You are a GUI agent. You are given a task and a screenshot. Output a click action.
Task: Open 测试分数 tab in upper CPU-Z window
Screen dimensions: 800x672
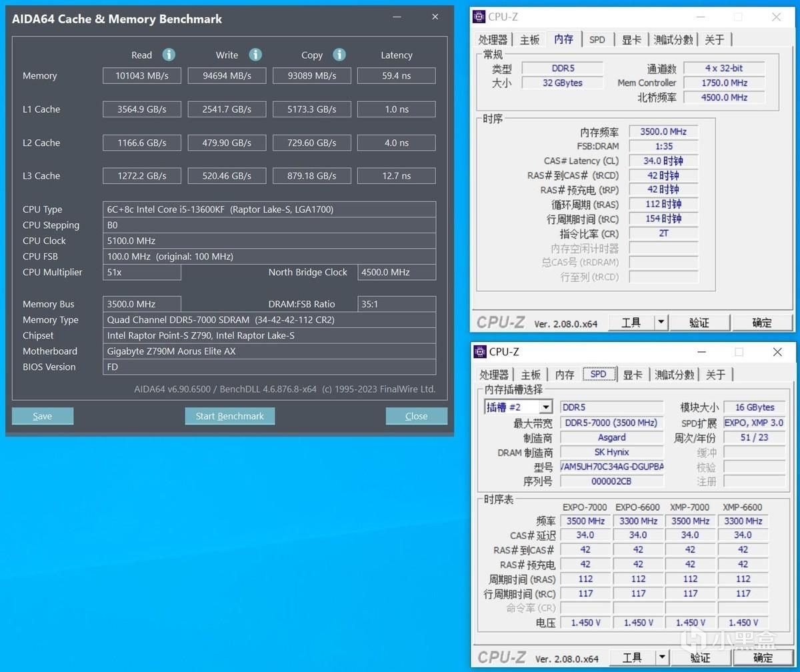(673, 40)
